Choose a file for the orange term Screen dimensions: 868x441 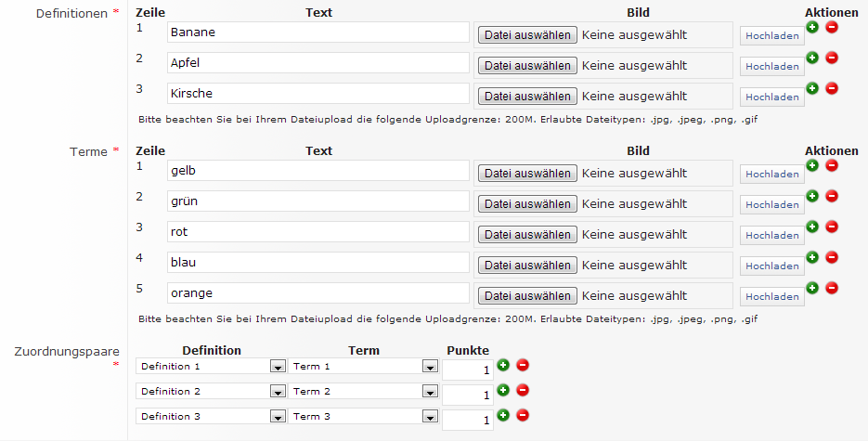click(527, 296)
